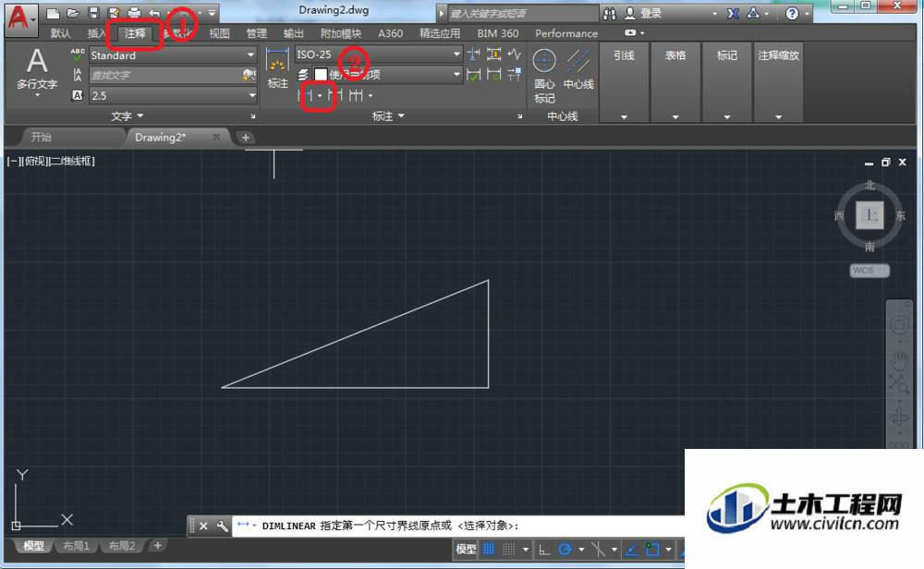Toggle polar tracking in status bar
The width and height of the screenshot is (924, 569).
[565, 550]
